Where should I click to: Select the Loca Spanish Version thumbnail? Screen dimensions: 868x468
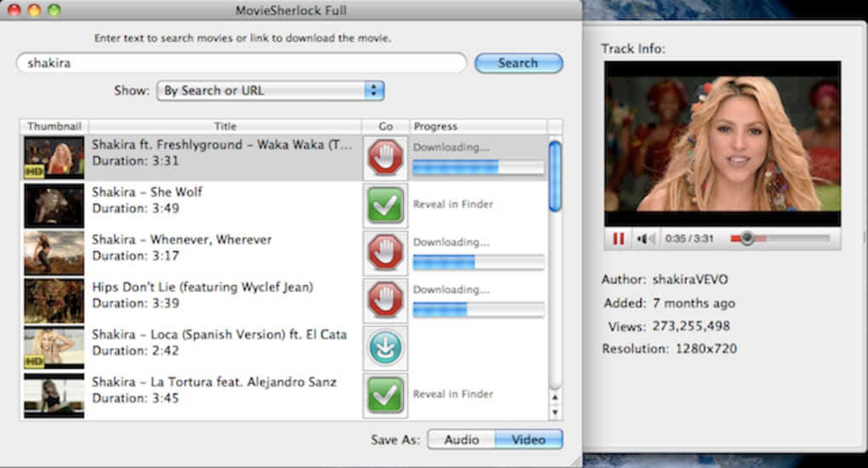(54, 348)
